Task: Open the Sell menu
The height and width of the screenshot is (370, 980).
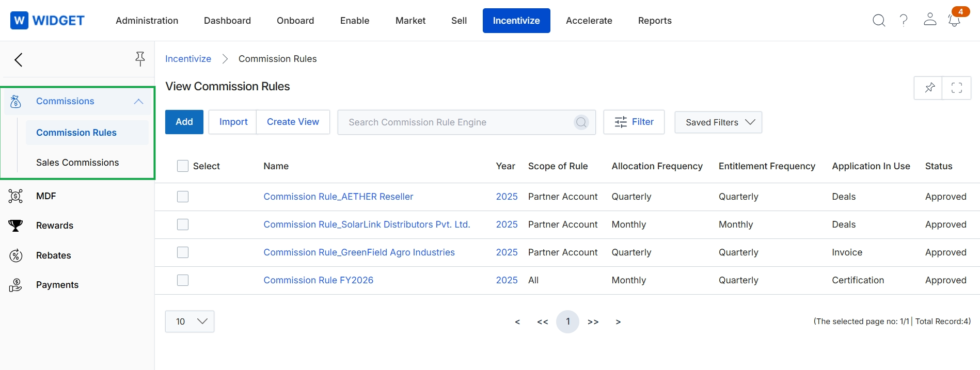Action: point(459,21)
